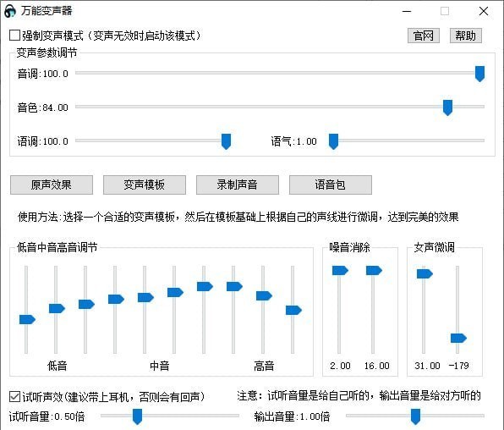The width and height of the screenshot is (504, 430).
Task: Click the ninth equalizer slider above 高音
Action: coord(264,295)
